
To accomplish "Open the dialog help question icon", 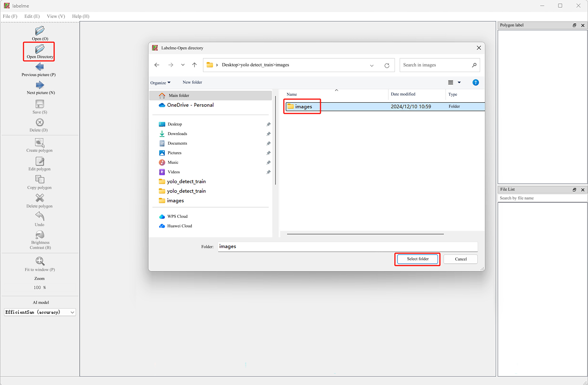I will click(x=475, y=83).
